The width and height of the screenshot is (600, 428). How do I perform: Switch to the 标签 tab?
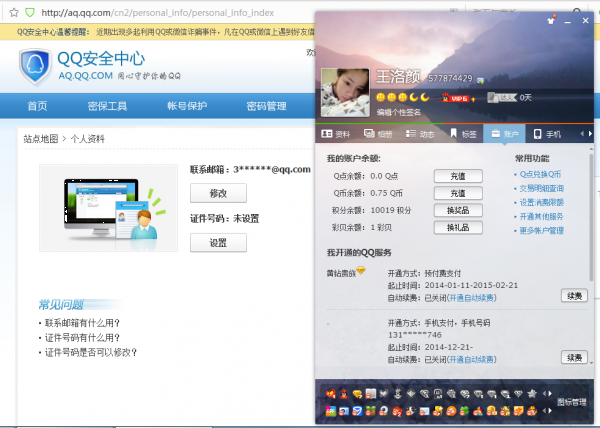tap(463, 134)
